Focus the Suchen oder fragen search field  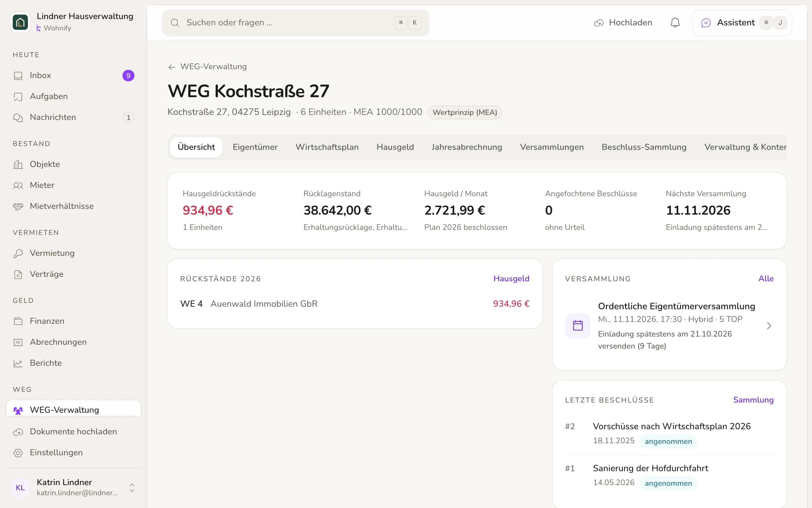coord(295,23)
